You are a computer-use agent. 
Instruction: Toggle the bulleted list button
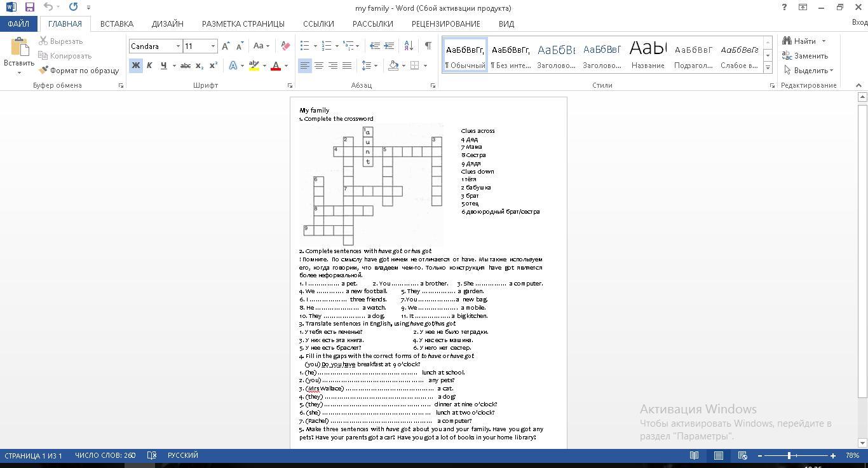[x=305, y=46]
